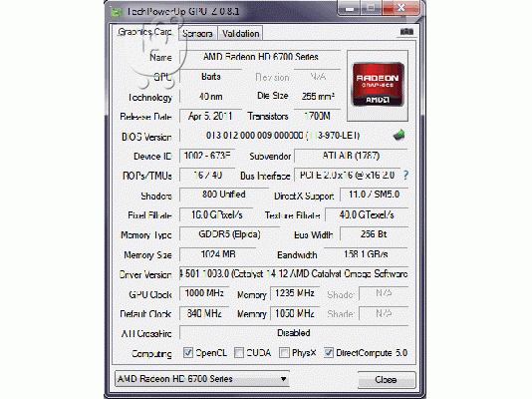Click the Technology value 40 nm

pos(210,97)
